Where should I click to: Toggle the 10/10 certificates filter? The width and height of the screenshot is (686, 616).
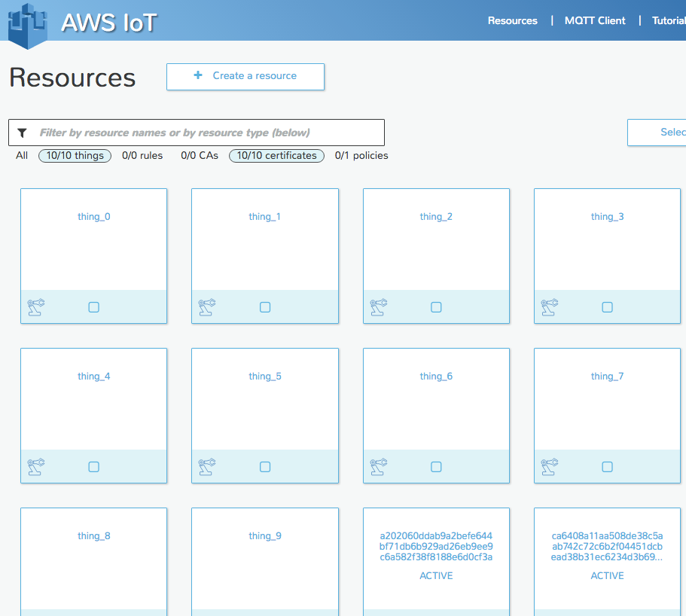click(276, 156)
